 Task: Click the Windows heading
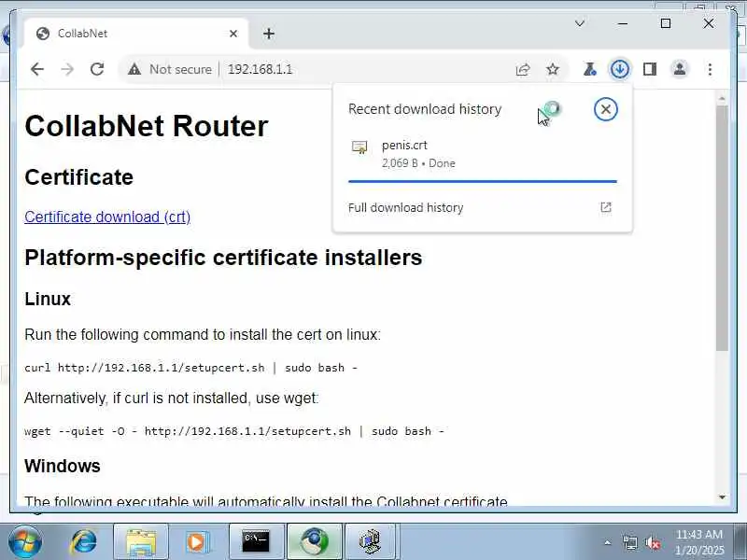click(63, 466)
